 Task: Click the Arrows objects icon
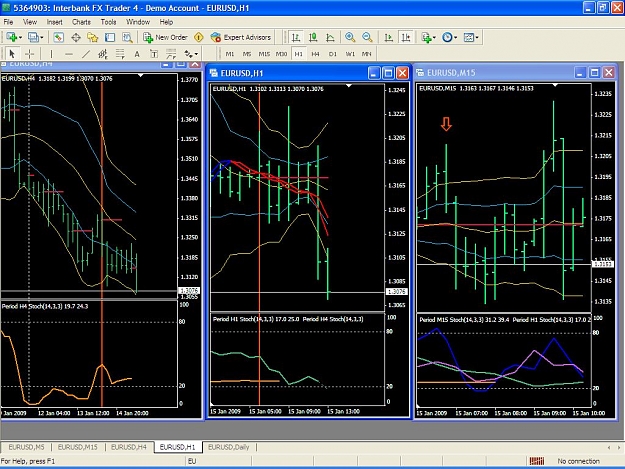pyautogui.click(x=188, y=54)
